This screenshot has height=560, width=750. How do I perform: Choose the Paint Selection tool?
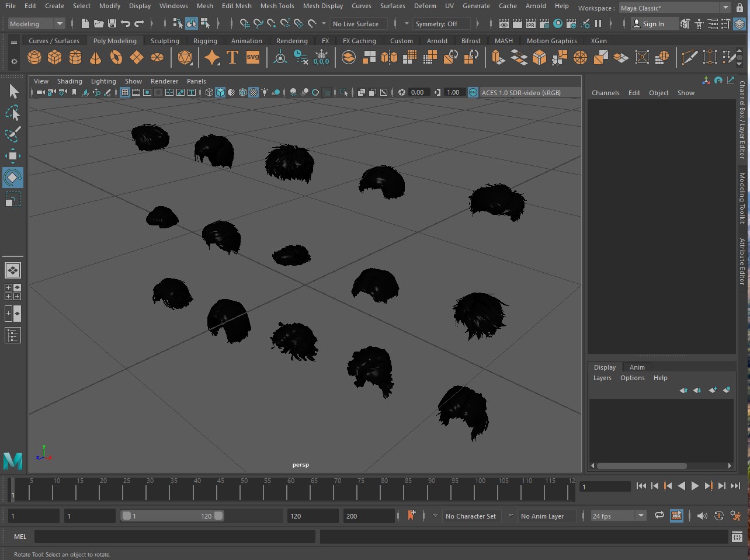(13, 134)
